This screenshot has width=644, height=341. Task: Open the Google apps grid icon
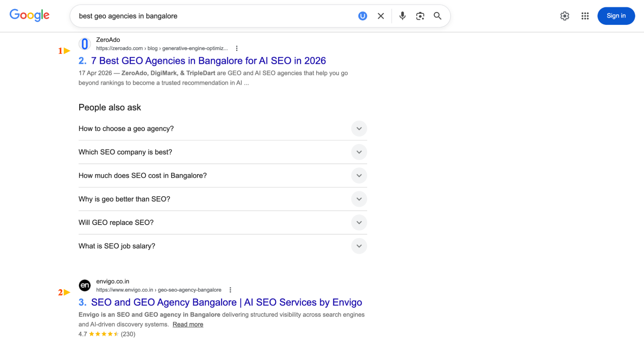click(585, 16)
